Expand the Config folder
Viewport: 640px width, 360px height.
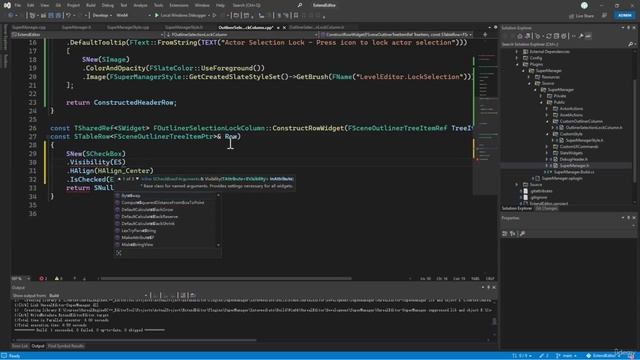[x=517, y=58]
